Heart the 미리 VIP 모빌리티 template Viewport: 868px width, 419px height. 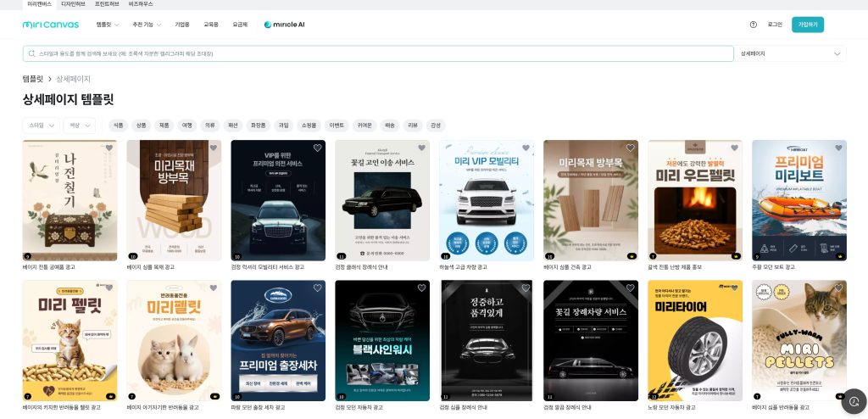[x=526, y=148]
